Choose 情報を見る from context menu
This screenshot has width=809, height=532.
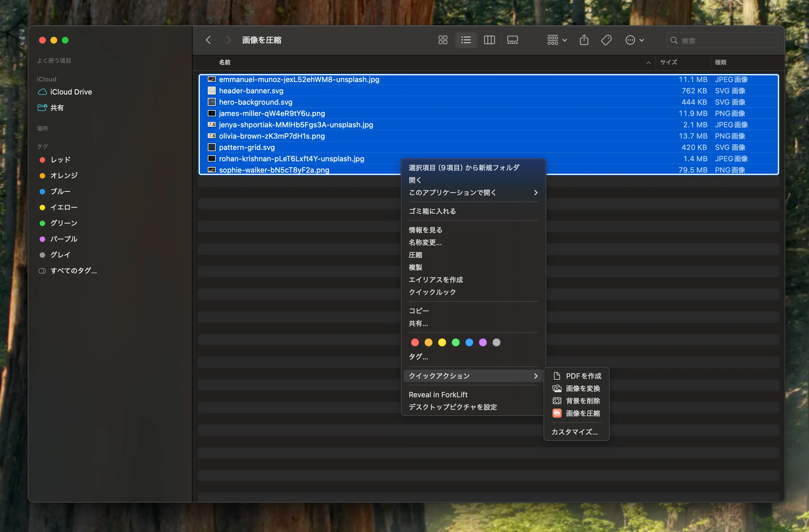pos(473,230)
